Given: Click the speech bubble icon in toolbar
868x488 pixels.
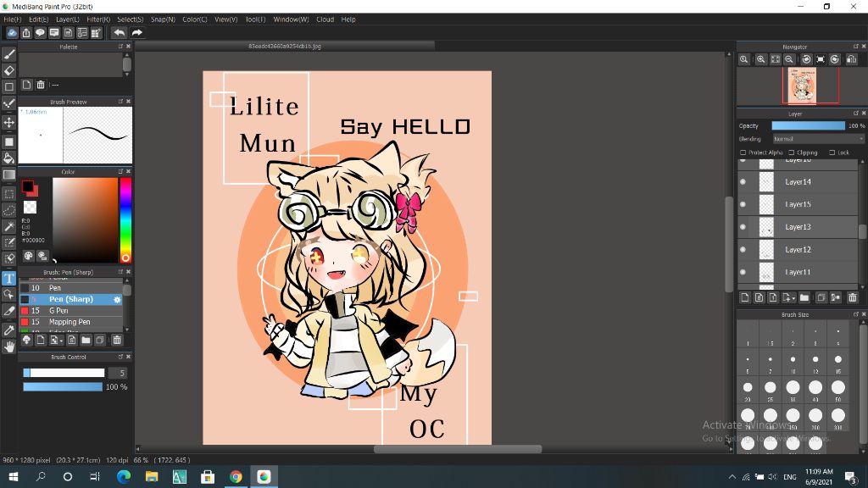Looking at the screenshot, I should coord(40,33).
